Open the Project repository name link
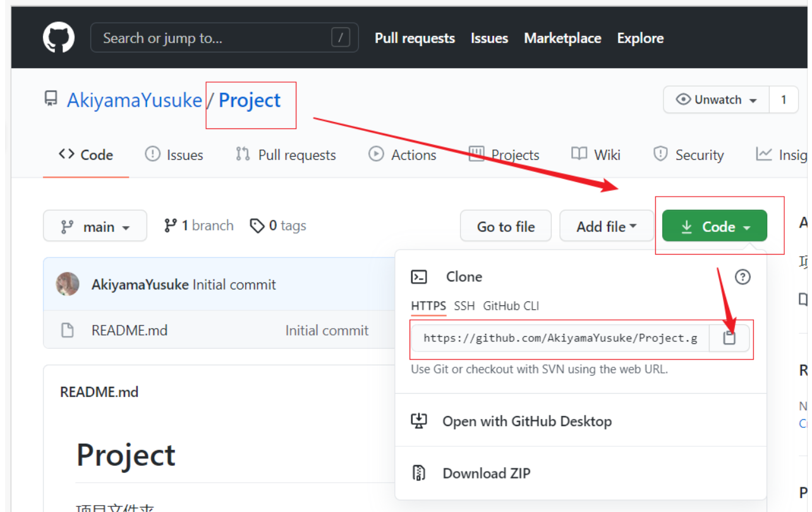This screenshot has height=512, width=812. click(x=250, y=101)
